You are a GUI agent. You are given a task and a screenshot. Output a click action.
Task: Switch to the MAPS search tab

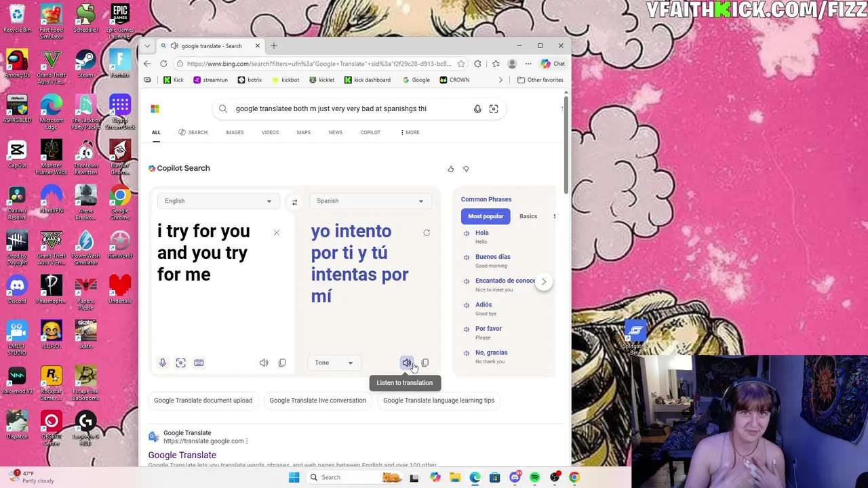[x=303, y=132]
